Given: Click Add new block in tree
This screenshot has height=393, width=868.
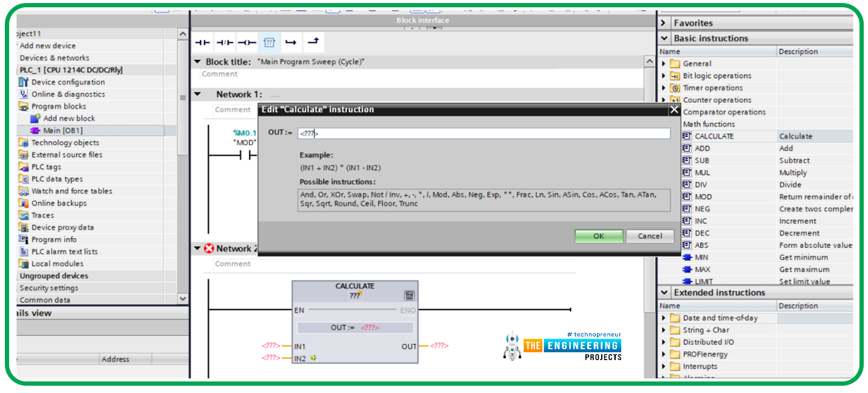Looking at the screenshot, I should [x=69, y=119].
